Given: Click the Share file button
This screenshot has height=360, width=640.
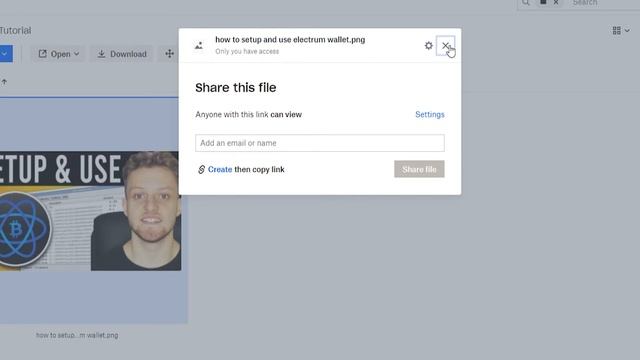Looking at the screenshot, I should 419,169.
